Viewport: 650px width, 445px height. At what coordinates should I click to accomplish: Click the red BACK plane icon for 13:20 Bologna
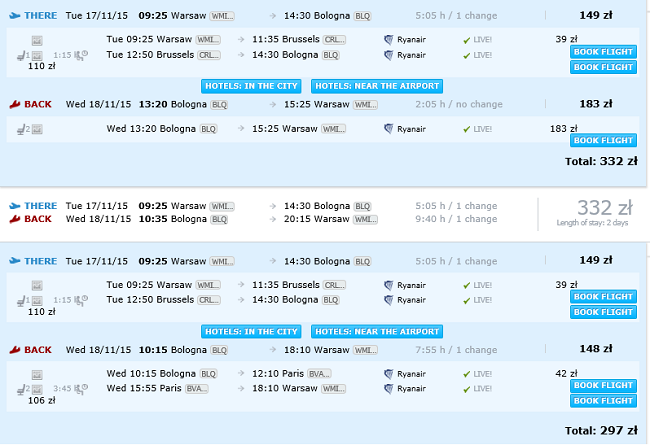pyautogui.click(x=15, y=105)
